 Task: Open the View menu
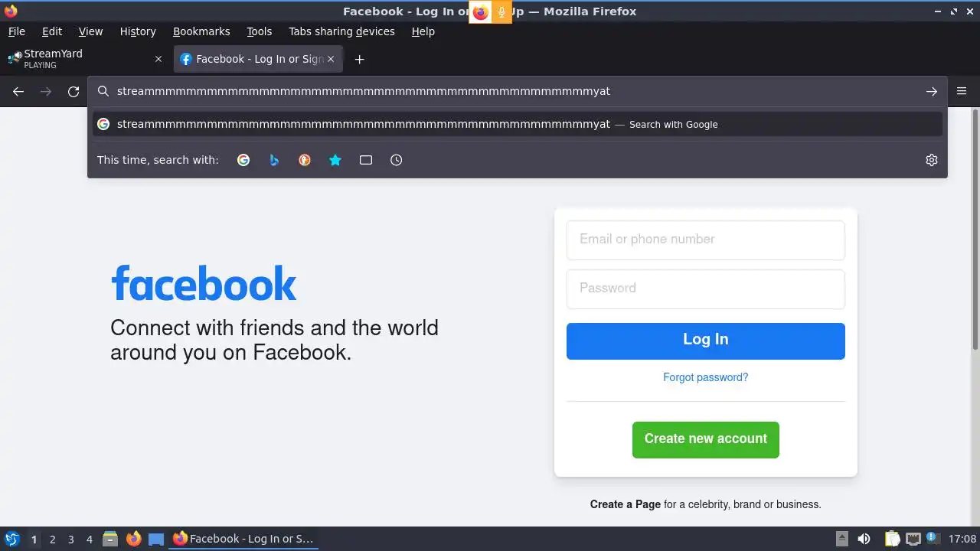[x=90, y=31]
